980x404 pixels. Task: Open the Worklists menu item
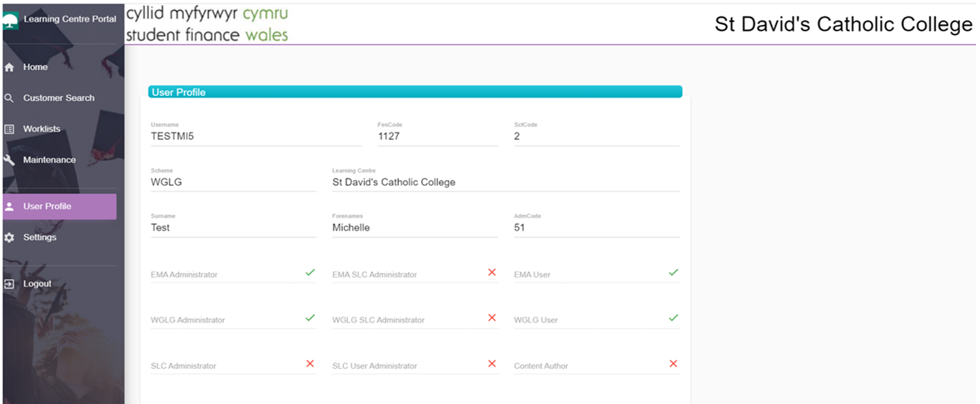pos(59,129)
